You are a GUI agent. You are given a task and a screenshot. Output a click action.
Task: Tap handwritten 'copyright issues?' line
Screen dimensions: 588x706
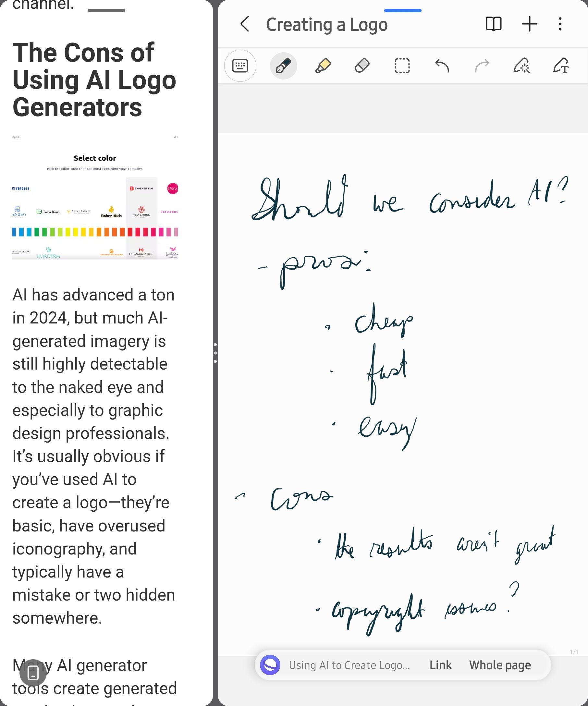click(426, 609)
